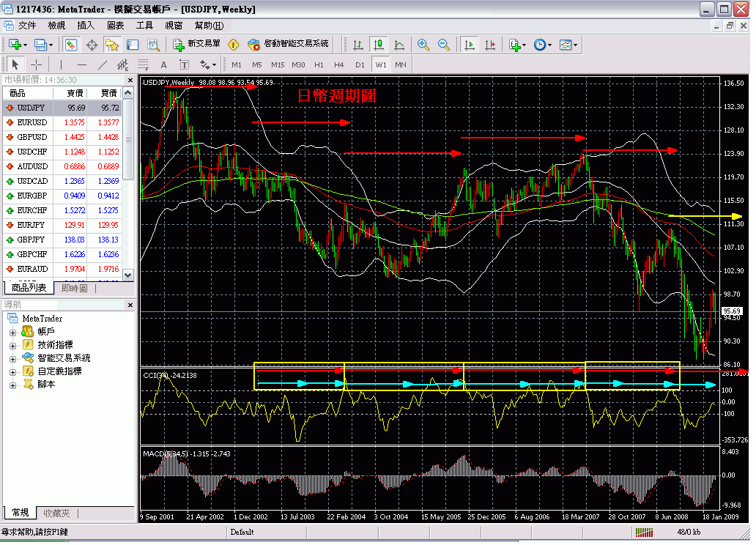Select the trendline drawing tool
The image size is (756, 545).
101,64
